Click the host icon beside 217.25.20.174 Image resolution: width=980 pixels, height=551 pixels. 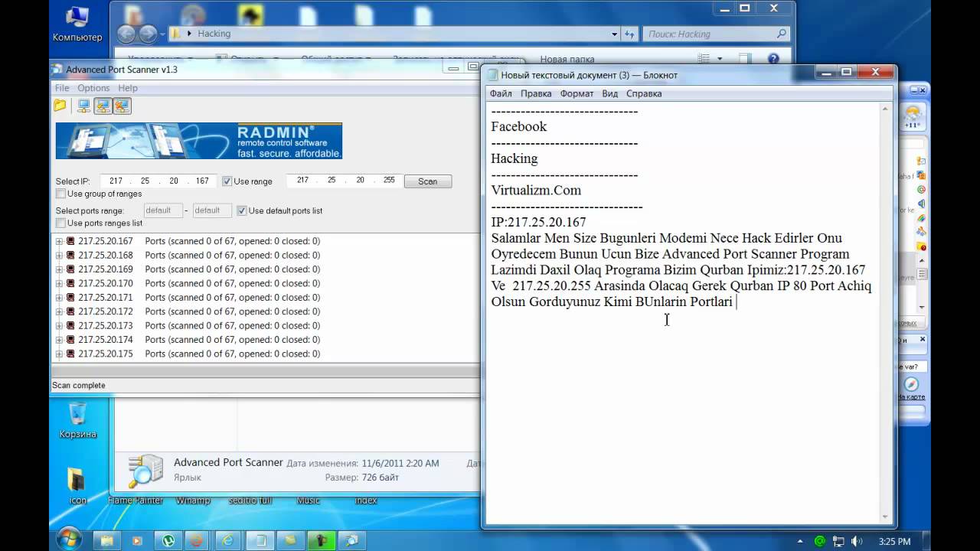(x=70, y=339)
